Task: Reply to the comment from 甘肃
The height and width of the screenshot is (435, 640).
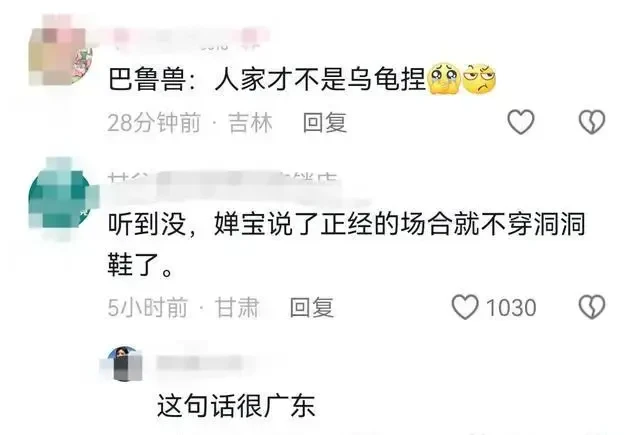Action: tap(312, 307)
